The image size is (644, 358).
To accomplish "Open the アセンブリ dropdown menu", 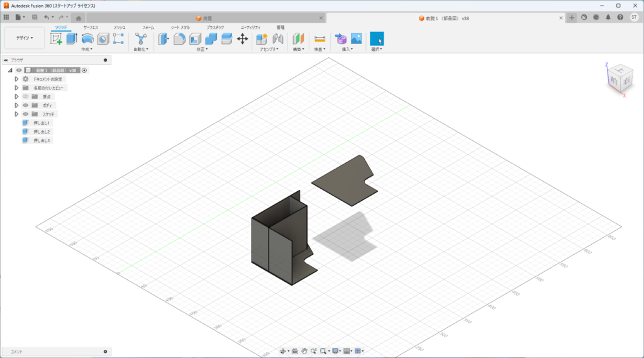I will 269,49.
